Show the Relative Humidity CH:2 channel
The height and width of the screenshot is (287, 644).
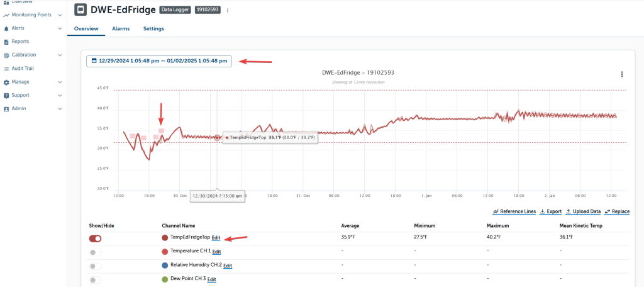pyautogui.click(x=96, y=266)
